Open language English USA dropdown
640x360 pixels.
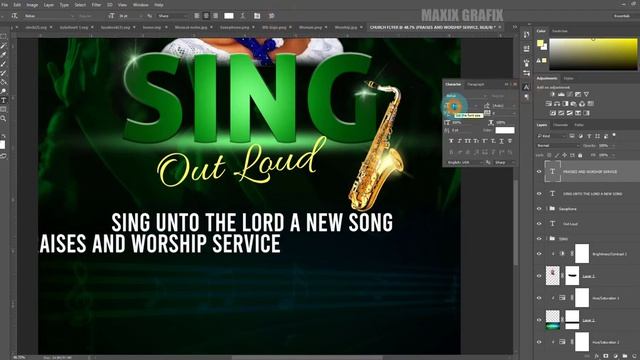point(464,162)
